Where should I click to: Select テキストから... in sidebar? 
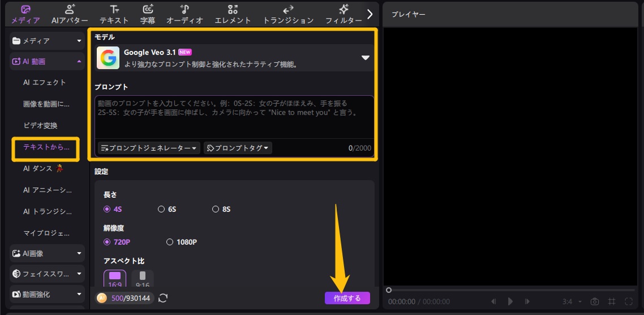point(46,147)
